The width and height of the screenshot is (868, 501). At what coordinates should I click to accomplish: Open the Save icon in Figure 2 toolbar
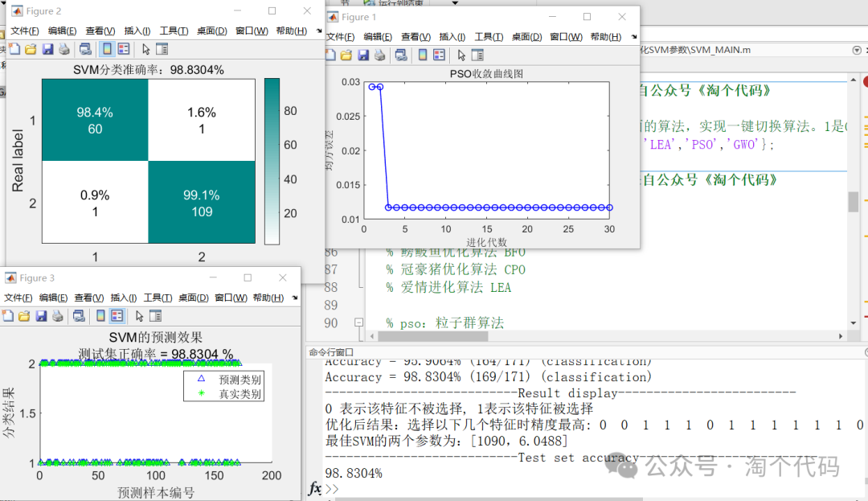[46, 49]
